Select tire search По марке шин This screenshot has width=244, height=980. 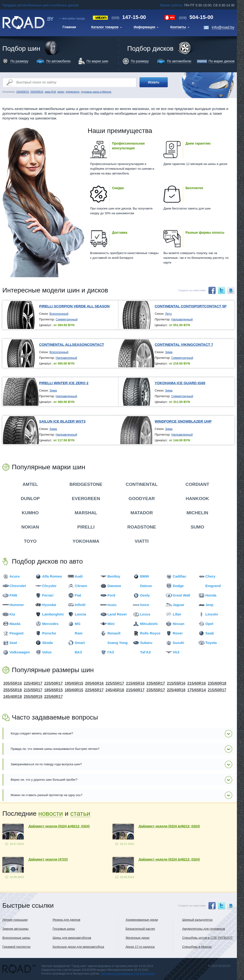tap(97, 61)
